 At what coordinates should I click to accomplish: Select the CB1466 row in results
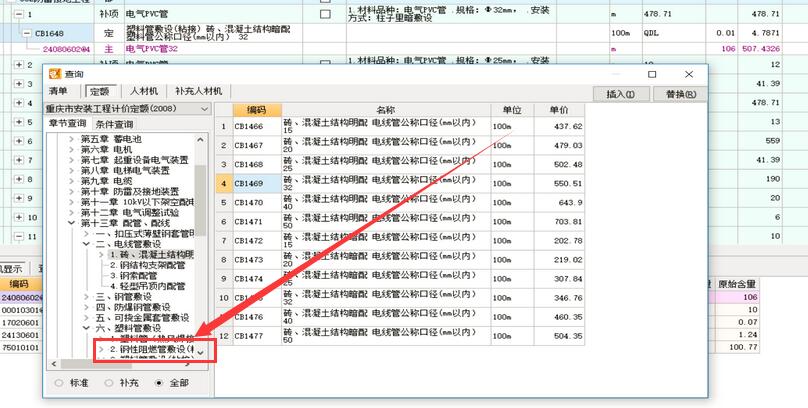(x=400, y=126)
